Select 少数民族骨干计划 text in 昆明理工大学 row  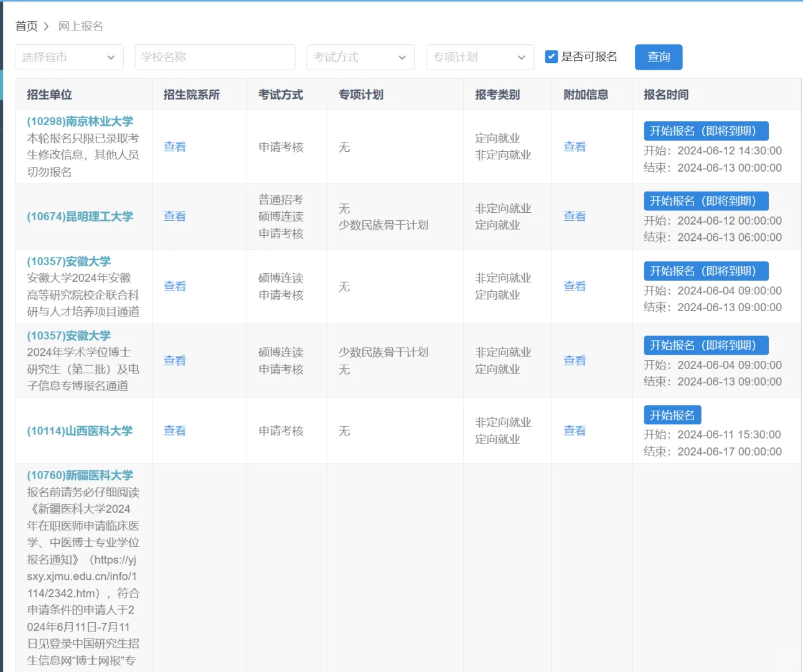(x=383, y=225)
